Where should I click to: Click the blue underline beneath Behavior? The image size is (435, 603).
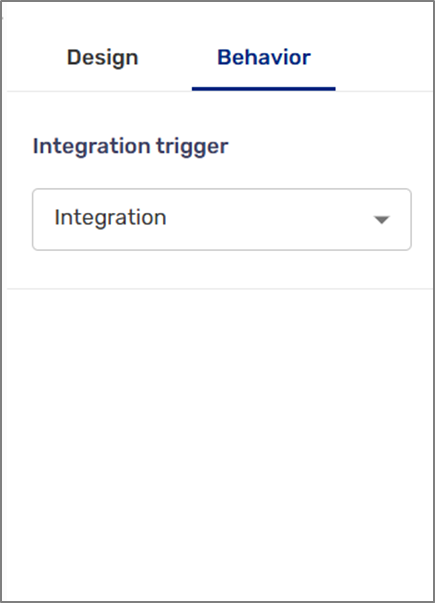click(x=264, y=89)
